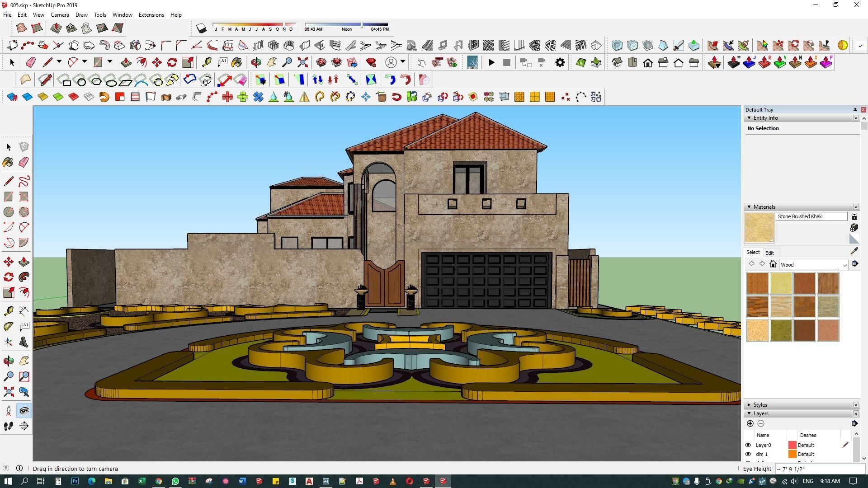Open the Extension Manager ruby icon
The image size is (868, 488).
[371, 62]
